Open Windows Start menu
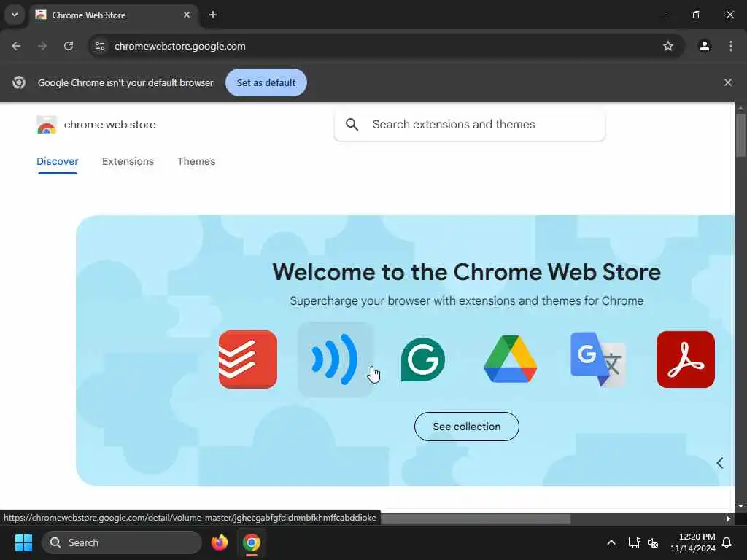747x560 pixels. [23, 542]
